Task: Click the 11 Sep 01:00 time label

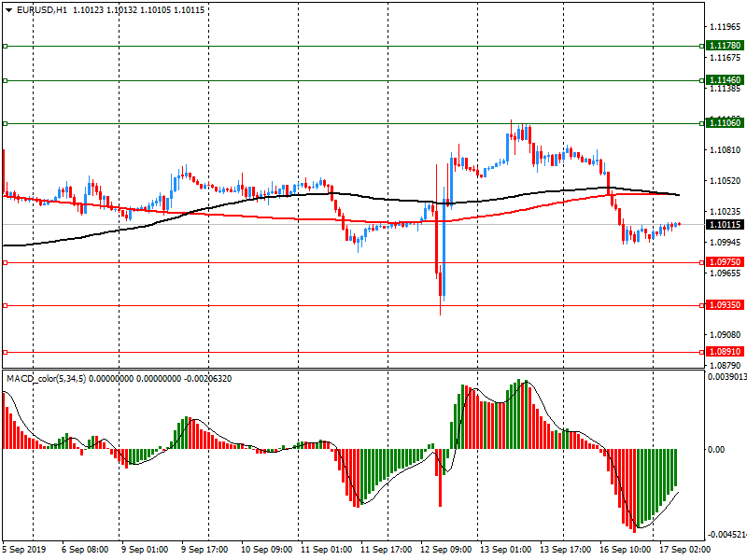Action: tap(326, 550)
